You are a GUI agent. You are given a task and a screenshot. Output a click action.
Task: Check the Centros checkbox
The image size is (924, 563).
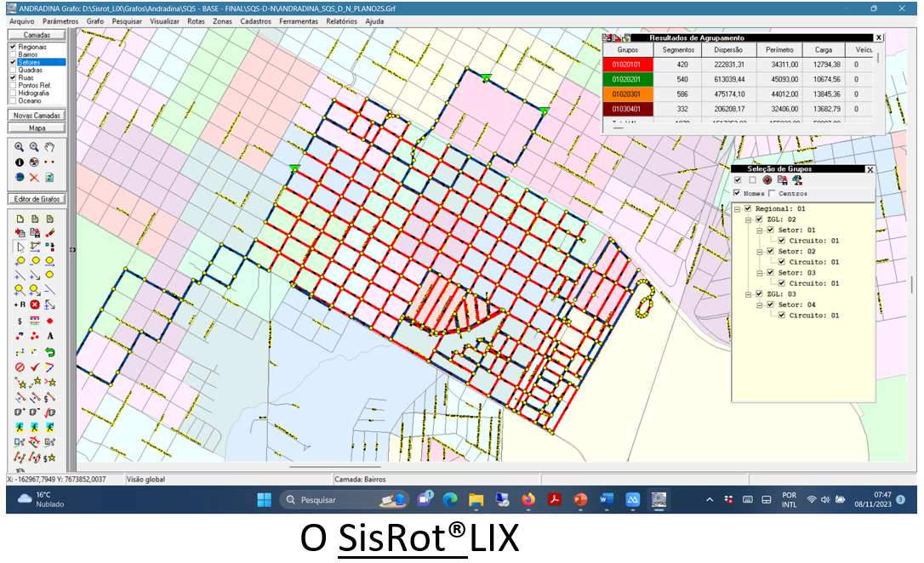click(772, 193)
